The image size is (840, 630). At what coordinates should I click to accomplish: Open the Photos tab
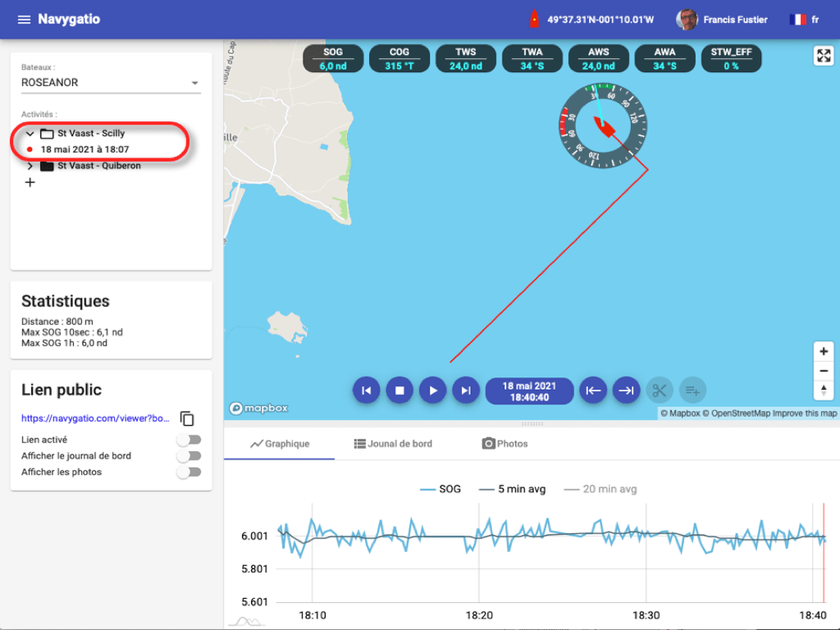click(504, 444)
